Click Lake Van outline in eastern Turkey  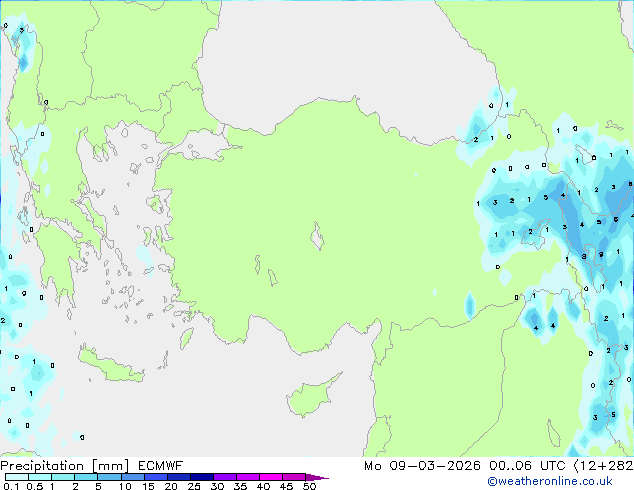click(x=535, y=234)
